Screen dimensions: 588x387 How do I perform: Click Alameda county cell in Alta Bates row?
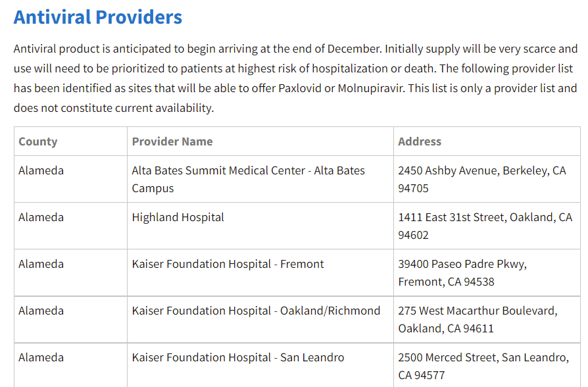(41, 170)
